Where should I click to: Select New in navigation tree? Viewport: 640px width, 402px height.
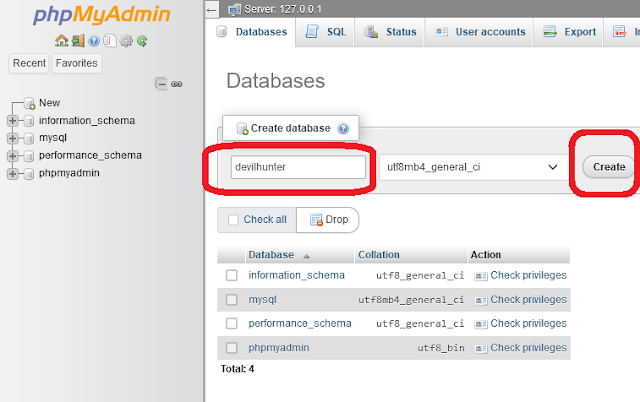pos(49,103)
